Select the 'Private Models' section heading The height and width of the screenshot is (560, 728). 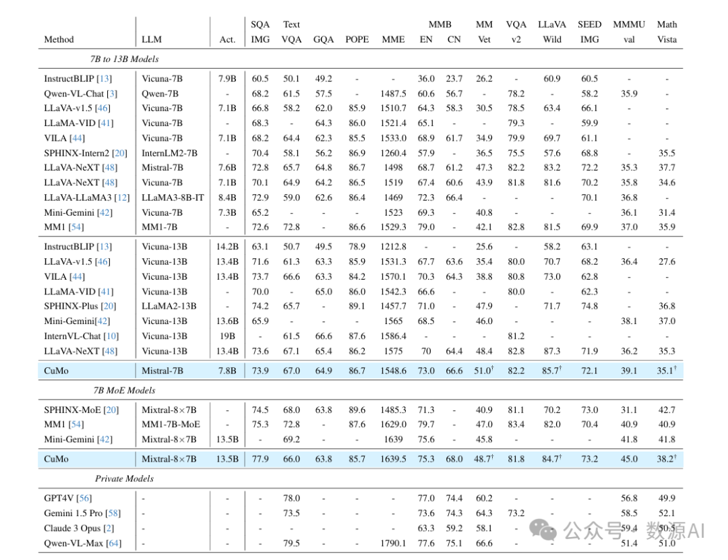point(125,478)
